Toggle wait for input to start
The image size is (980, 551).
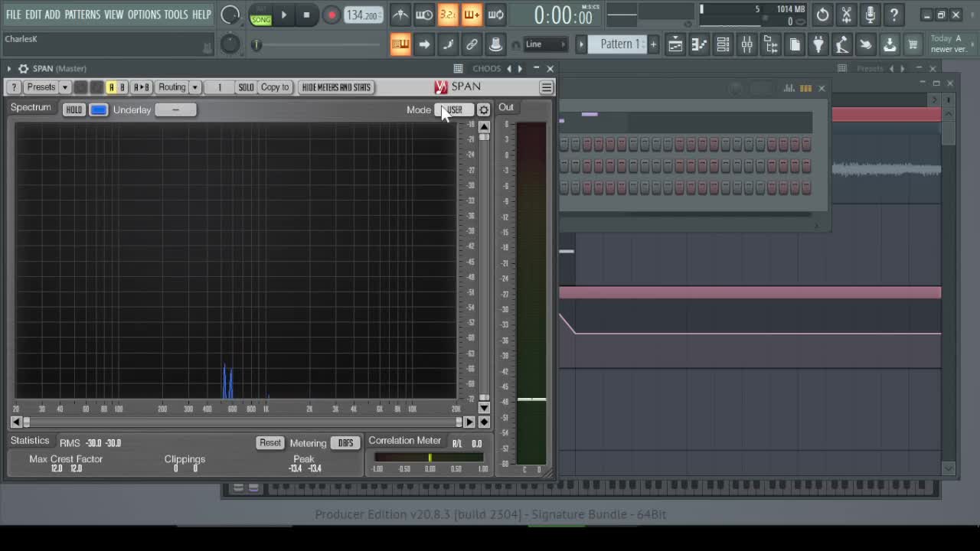point(423,15)
